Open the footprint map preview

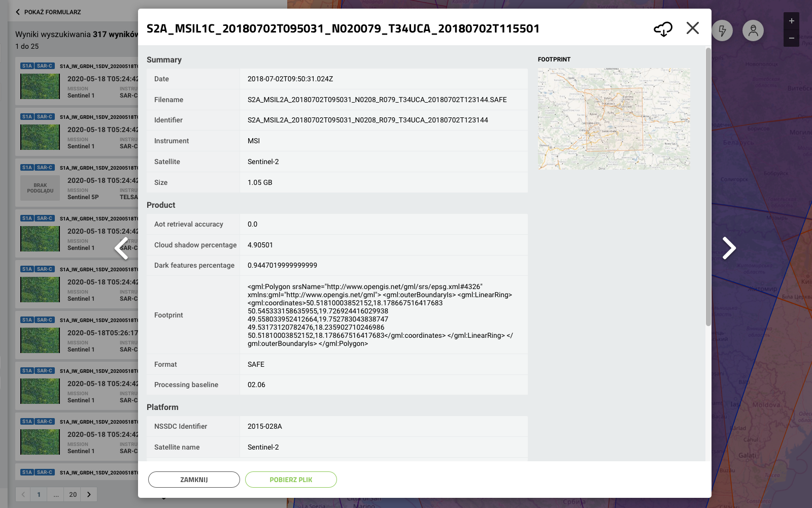pos(614,119)
